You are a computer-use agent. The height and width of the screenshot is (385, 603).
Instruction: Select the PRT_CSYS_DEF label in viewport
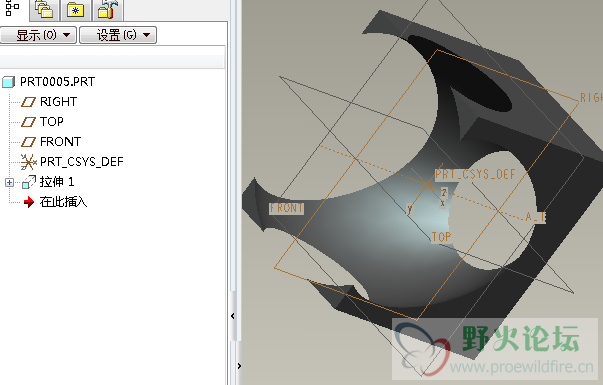475,174
